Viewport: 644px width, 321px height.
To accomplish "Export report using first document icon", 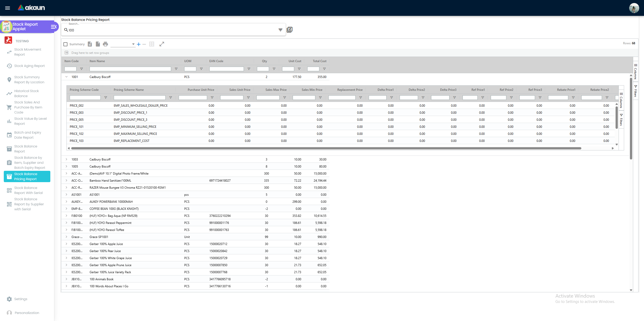I will pos(90,44).
